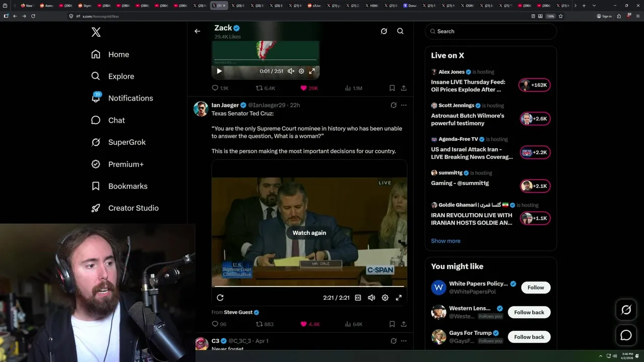Click Watch again on the C-SPAN video
This screenshot has height=362, width=644.
309,233
